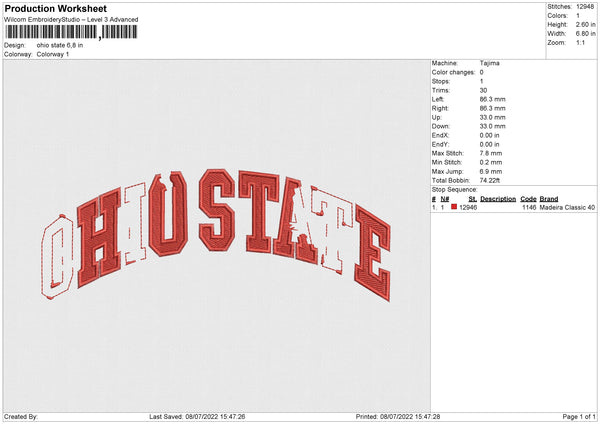Screen dimensions: 600x424
Task: Click the Description column header
Action: tap(498, 199)
